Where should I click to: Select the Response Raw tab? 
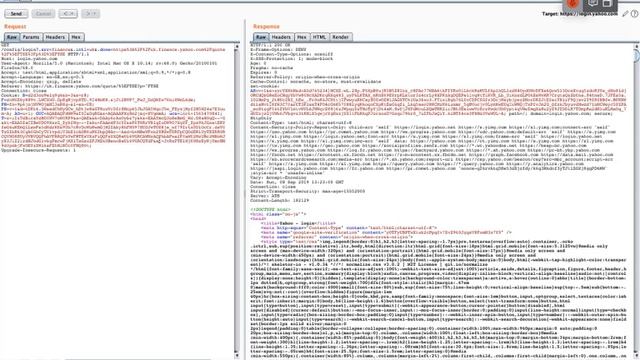pos(261,37)
